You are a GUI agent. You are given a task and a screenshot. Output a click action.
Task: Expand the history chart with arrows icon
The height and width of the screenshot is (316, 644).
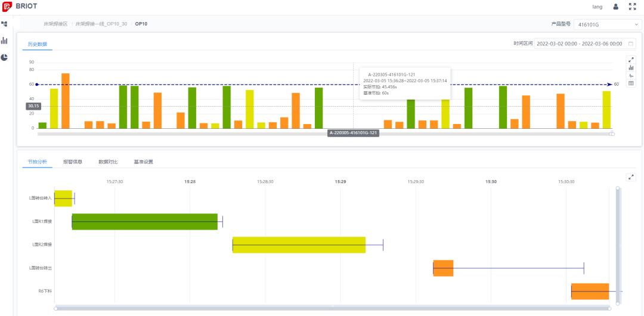pyautogui.click(x=631, y=60)
